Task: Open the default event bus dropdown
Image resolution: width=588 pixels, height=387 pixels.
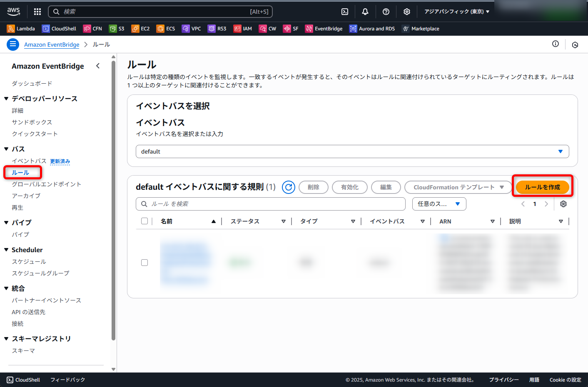Action: click(x=352, y=151)
